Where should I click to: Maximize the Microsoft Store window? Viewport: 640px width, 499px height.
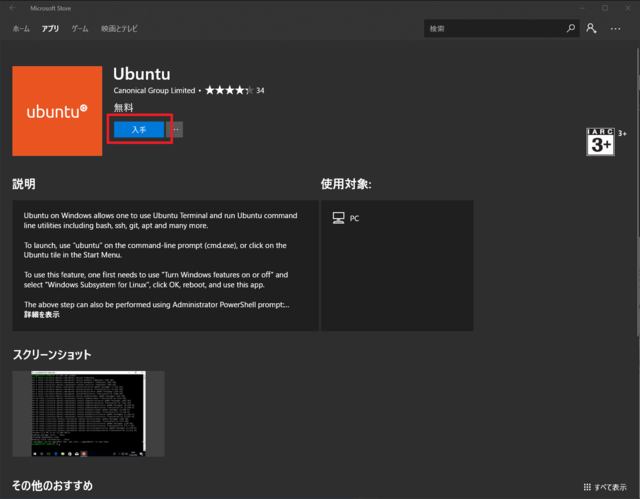(605, 8)
